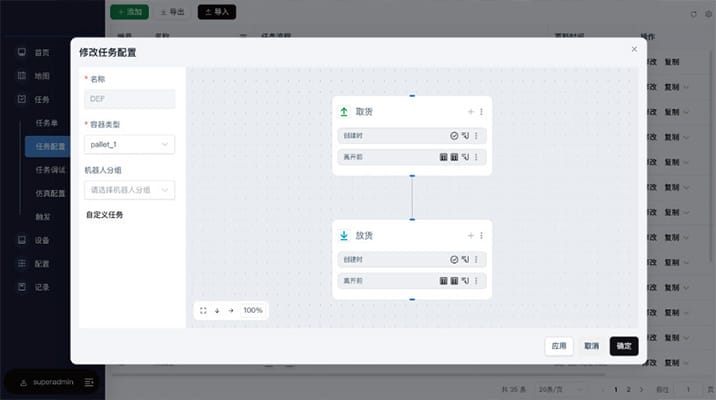Click the 应用 apply button
Image resolution: width=716 pixels, height=400 pixels.
pos(560,346)
